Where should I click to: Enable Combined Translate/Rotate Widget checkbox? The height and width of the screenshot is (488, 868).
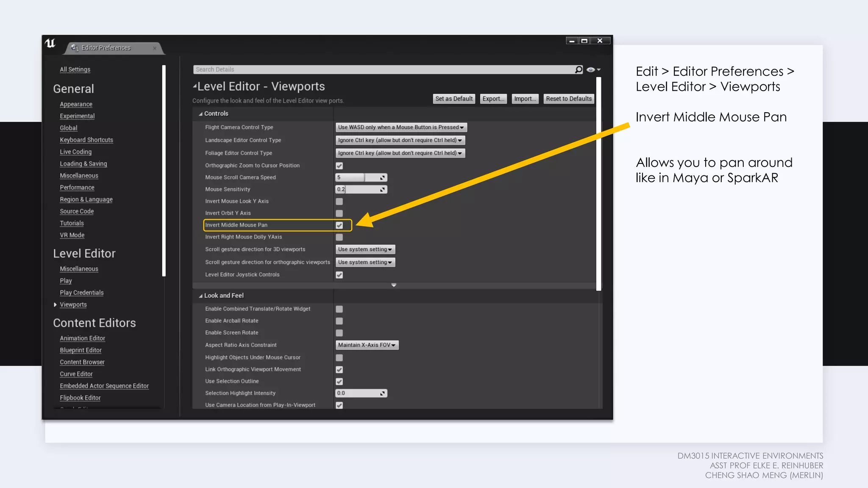[339, 309]
